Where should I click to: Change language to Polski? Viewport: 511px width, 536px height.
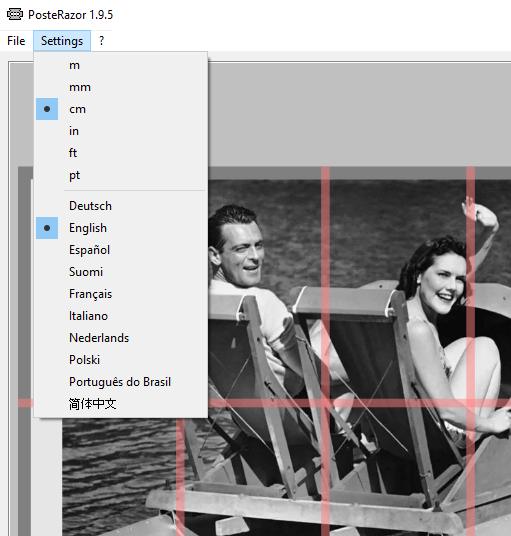121,360
